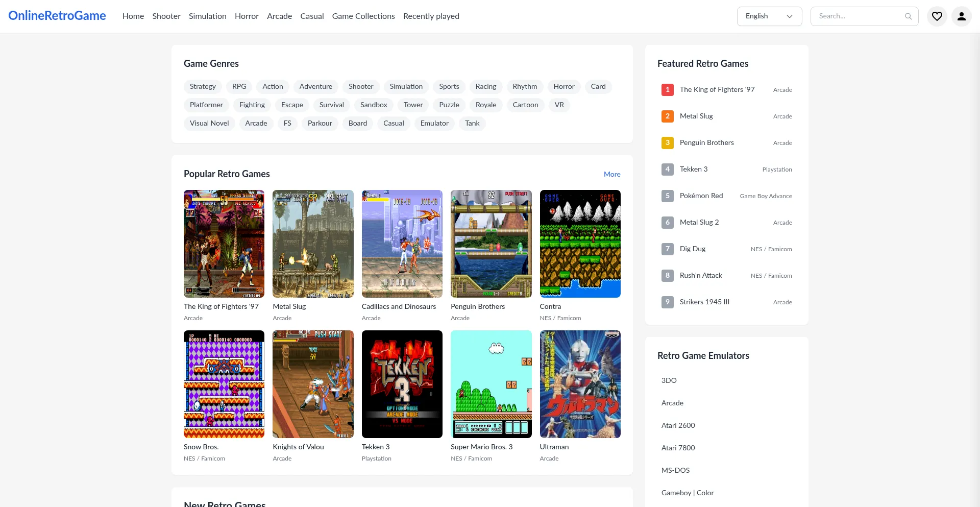Click the Snow Bros. title text
This screenshot has width=980, height=507.
(201, 447)
